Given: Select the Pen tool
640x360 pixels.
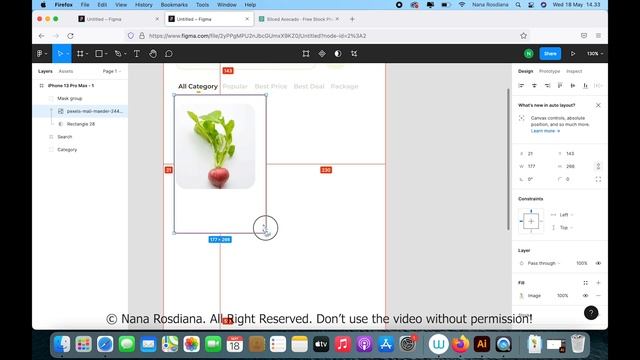Looking at the screenshot, I should tap(118, 53).
